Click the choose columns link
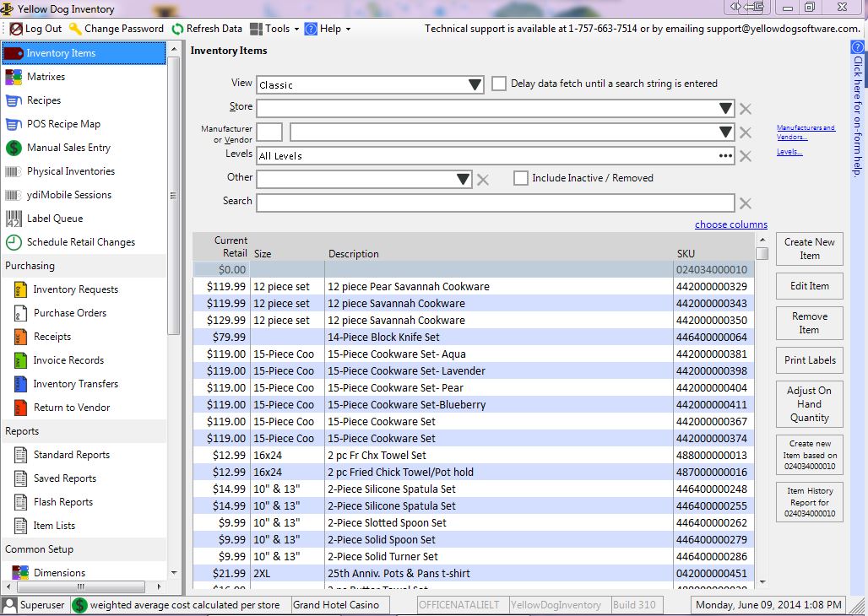 coord(730,224)
